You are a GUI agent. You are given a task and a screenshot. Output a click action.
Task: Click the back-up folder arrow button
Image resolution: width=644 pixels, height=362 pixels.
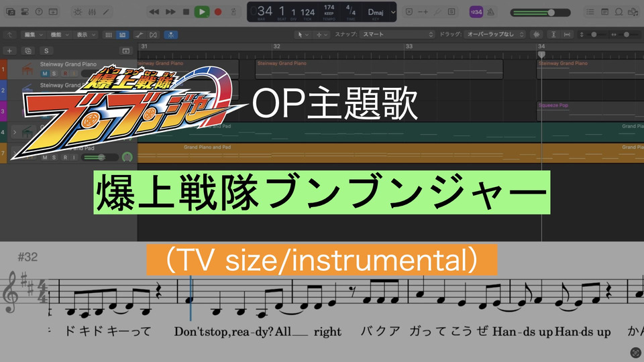pos(10,35)
